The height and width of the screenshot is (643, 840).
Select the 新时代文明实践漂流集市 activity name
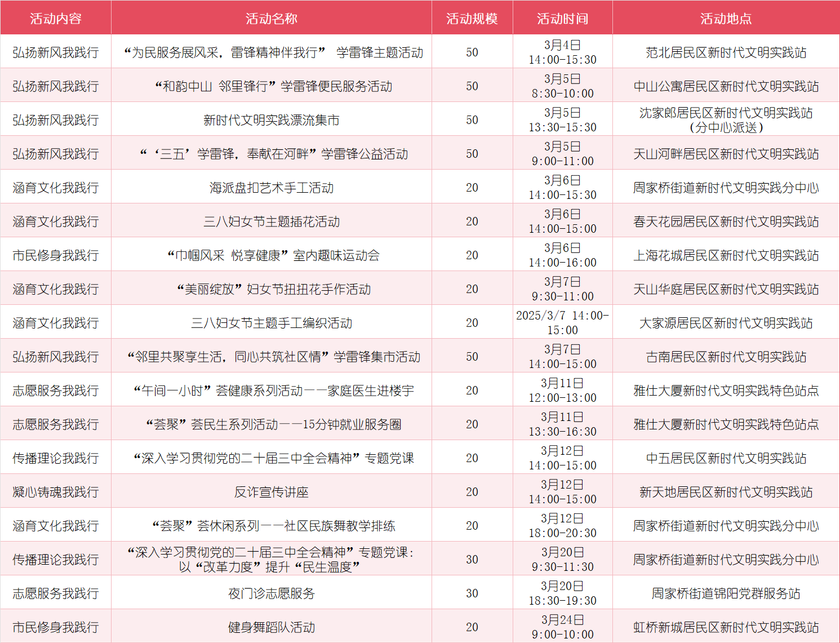272,119
